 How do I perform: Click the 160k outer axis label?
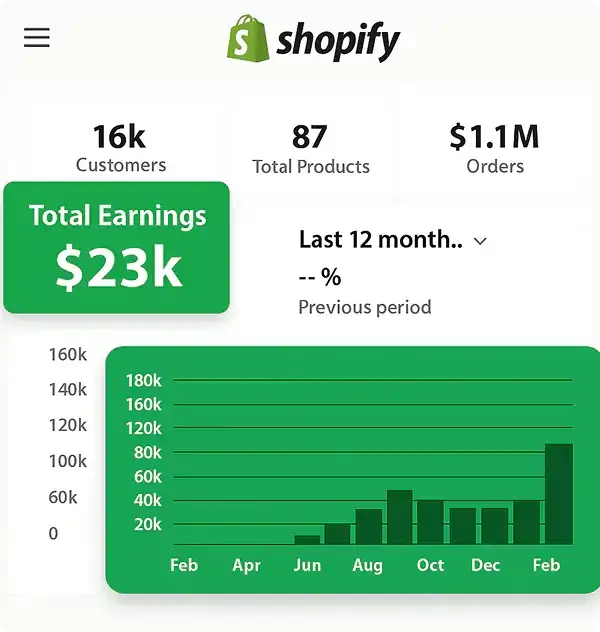68,354
